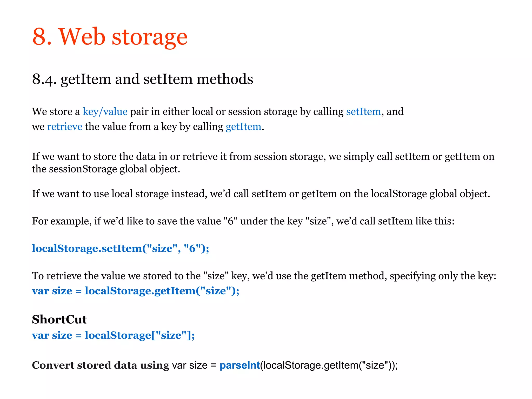Click the var size = localStorage.getItem code line
The height and width of the screenshot is (399, 532).
136,291
